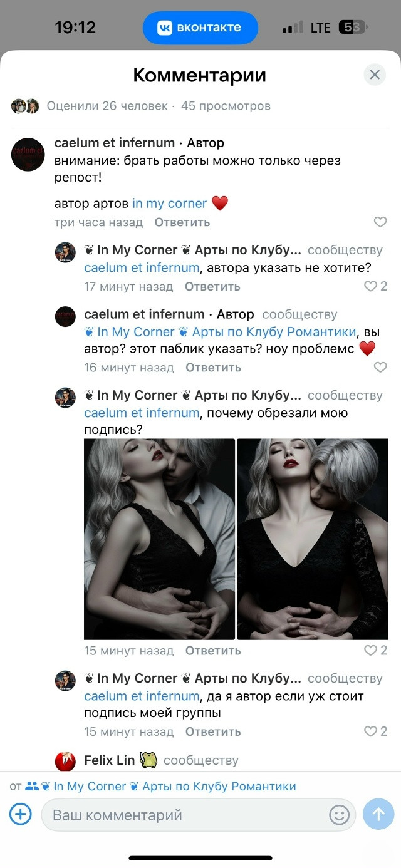This screenshot has height=868, width=401.
Task: Send the comment with the arrow button
Action: [378, 814]
